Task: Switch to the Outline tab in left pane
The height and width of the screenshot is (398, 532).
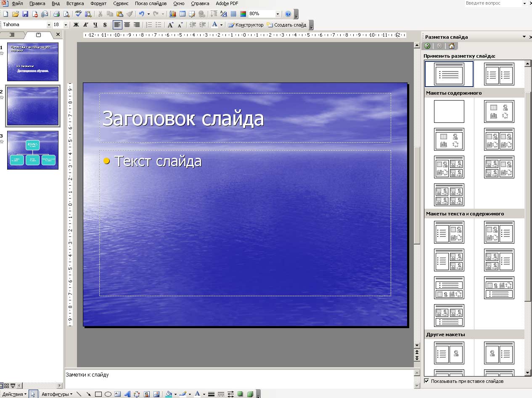Action: pos(12,35)
